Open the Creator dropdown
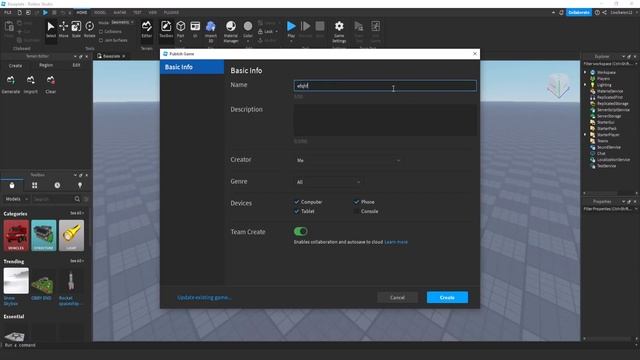The width and height of the screenshot is (640, 360). 348,160
